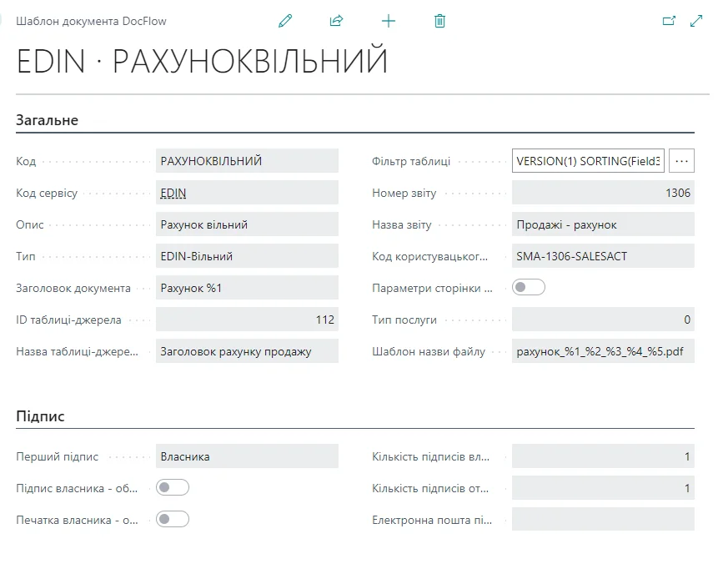Open page in new window icon
This screenshot has width=728, height=574.
[668, 21]
